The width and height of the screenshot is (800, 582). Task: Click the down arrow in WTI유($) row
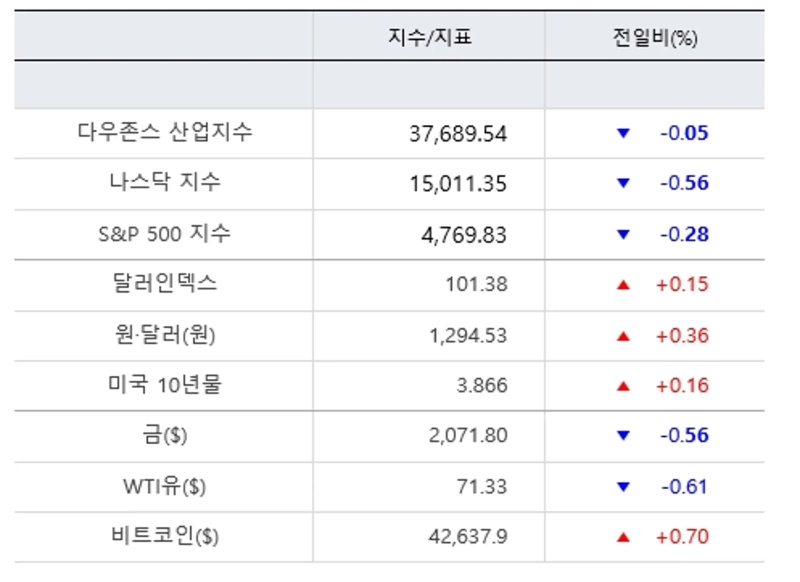pos(624,487)
